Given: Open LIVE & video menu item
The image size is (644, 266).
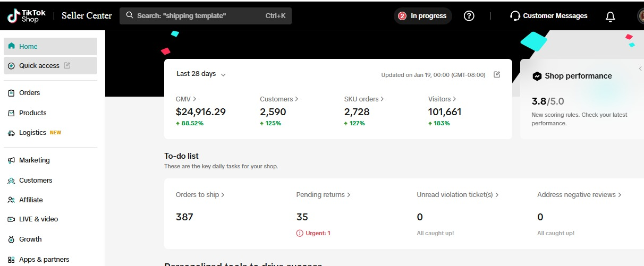Looking at the screenshot, I should click(38, 219).
